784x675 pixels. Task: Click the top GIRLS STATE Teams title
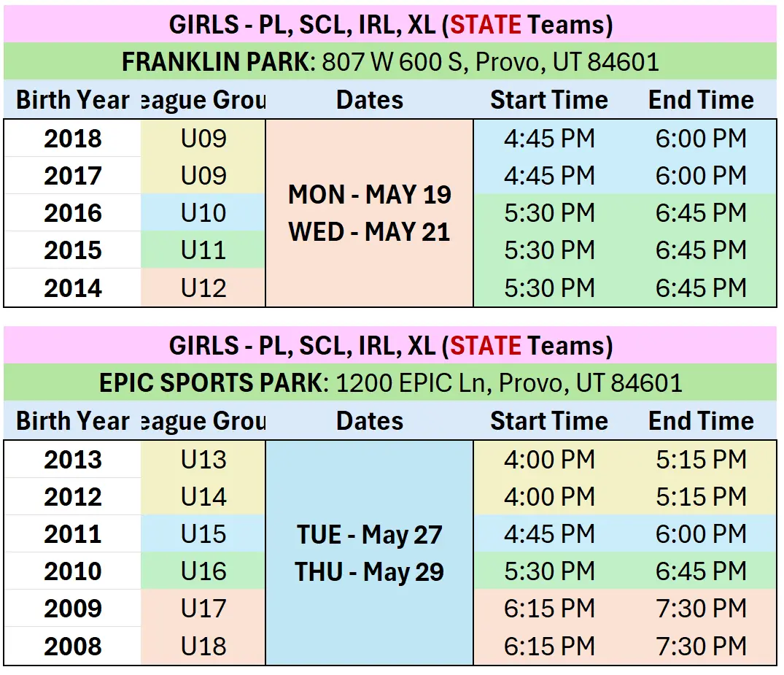pos(390,24)
